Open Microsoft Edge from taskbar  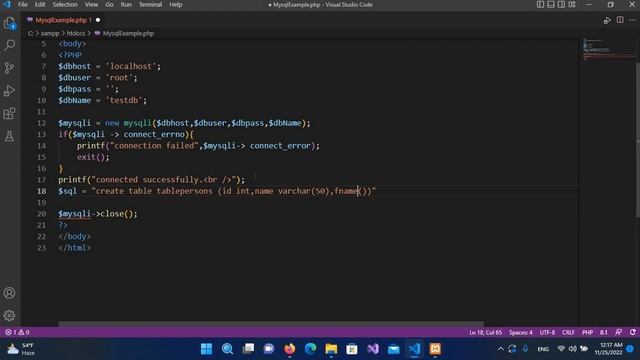click(311, 349)
